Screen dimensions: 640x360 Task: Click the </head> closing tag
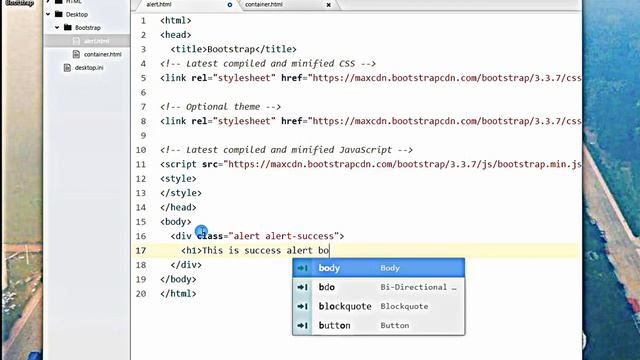pyautogui.click(x=178, y=207)
